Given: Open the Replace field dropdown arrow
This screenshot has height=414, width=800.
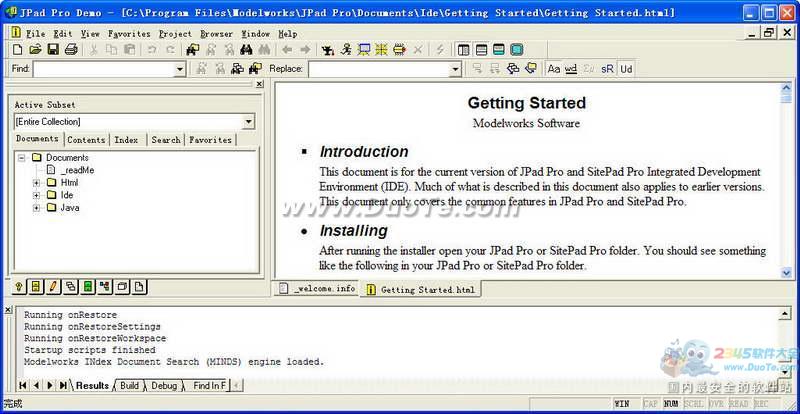Looking at the screenshot, I should pos(455,69).
